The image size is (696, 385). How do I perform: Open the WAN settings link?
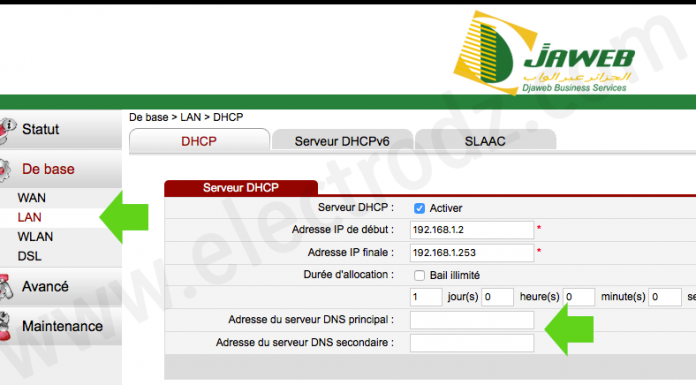click(32, 198)
